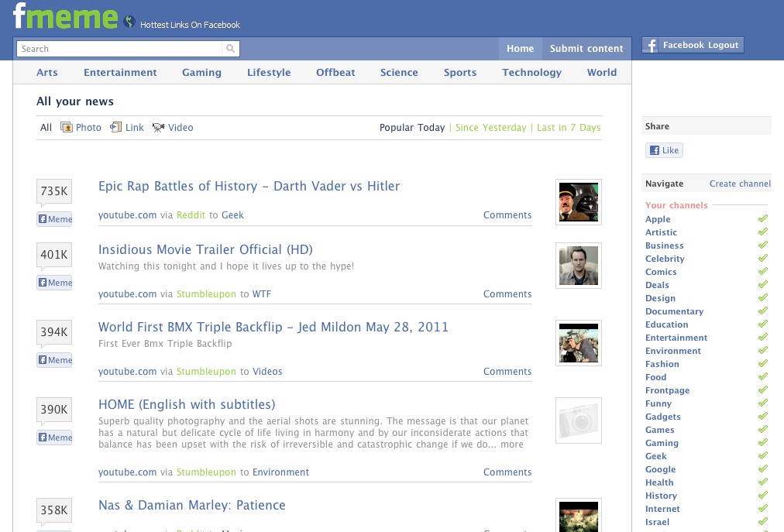Filter by Since Yesterday
This screenshot has width=784, height=532.
pos(491,128)
